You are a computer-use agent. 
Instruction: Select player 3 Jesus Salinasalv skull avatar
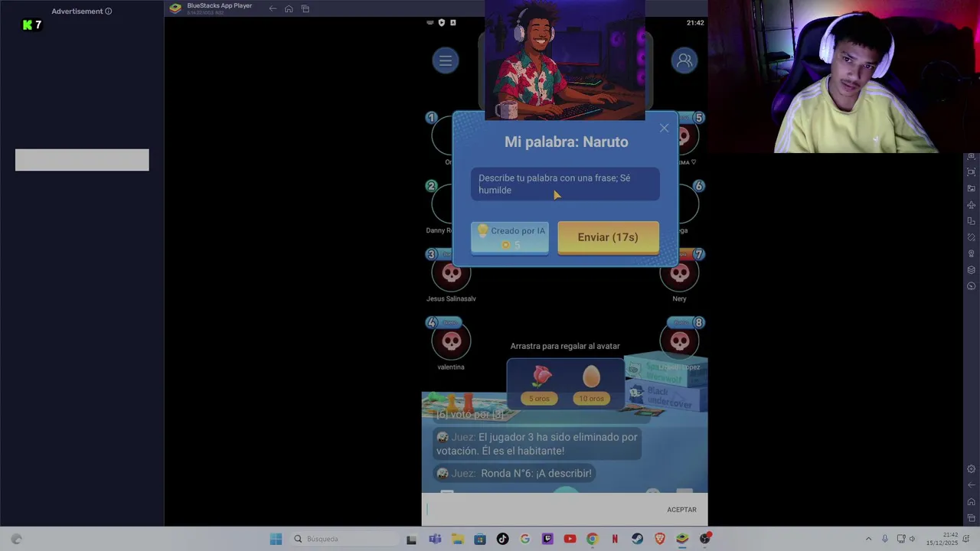coord(451,273)
